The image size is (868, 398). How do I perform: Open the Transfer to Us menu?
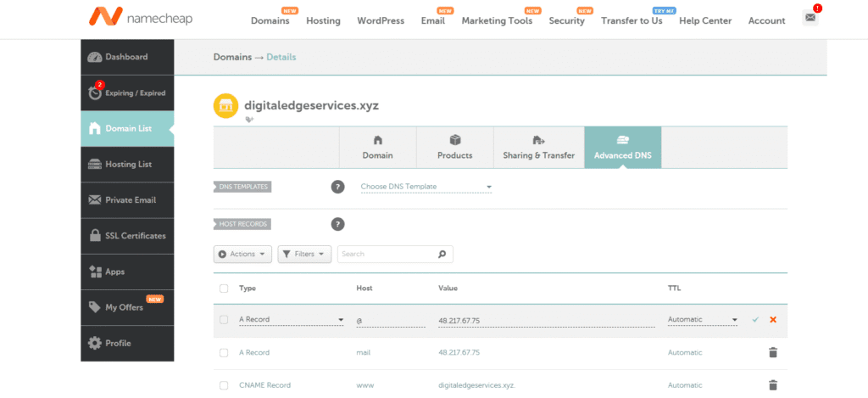(x=632, y=21)
